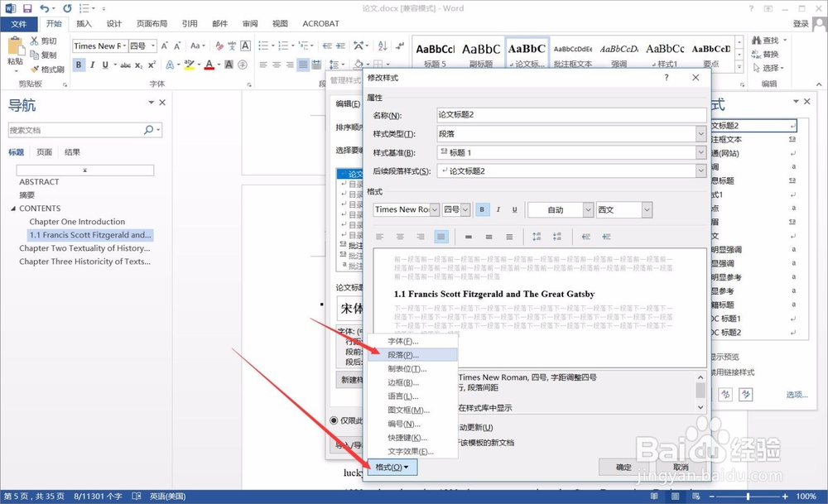Click Justify icon in Modify Style dialog
Screen dimensions: 828x504
click(x=441, y=237)
